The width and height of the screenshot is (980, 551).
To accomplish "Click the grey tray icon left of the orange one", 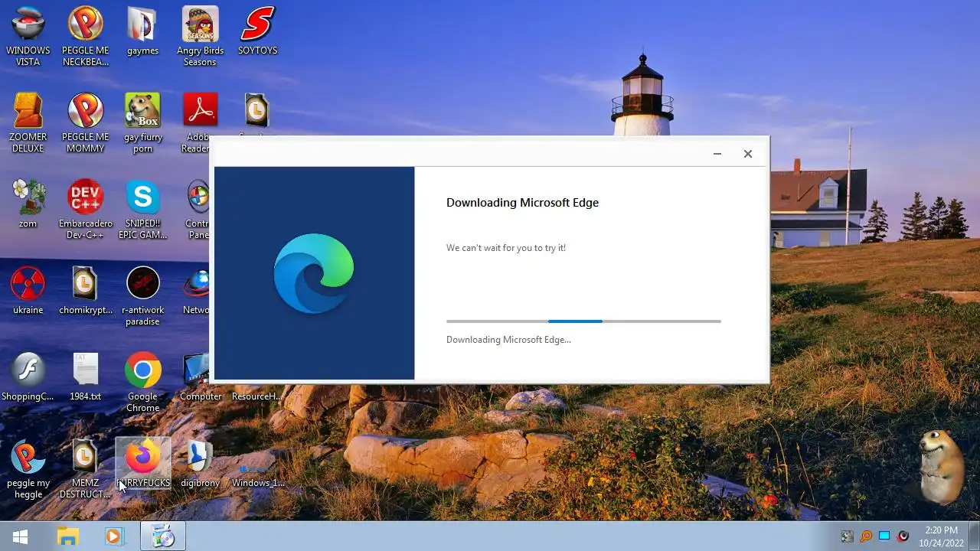I will pyautogui.click(x=848, y=536).
